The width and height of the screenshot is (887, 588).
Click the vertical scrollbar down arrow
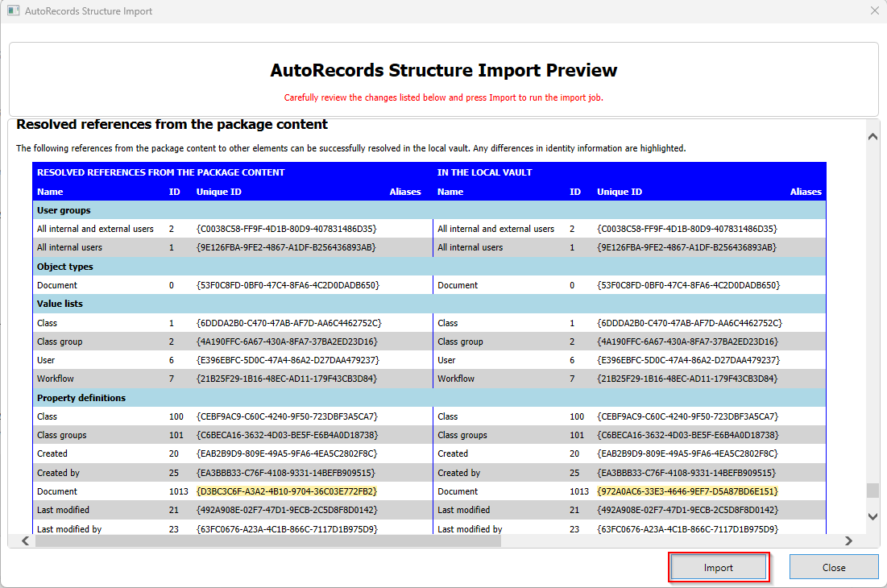pos(872,516)
